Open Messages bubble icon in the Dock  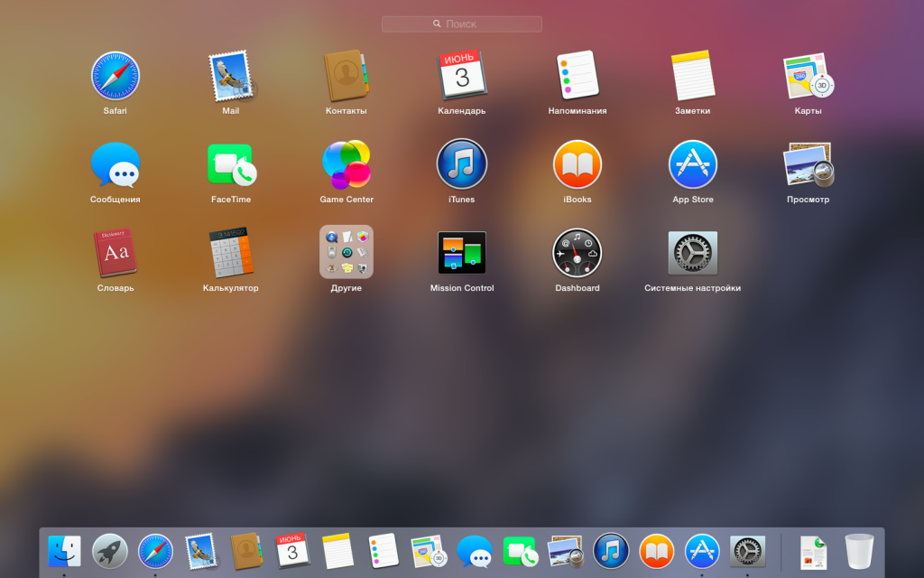475,552
